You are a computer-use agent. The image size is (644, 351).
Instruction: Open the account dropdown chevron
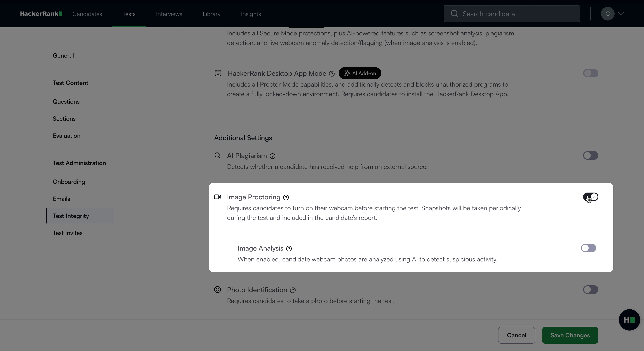pos(621,14)
